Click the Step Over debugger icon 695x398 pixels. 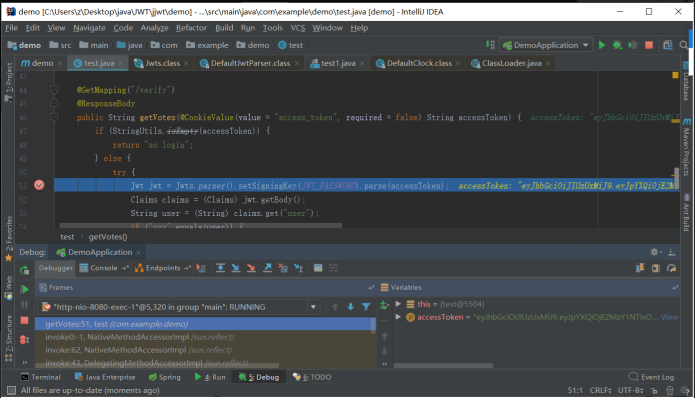point(220,268)
